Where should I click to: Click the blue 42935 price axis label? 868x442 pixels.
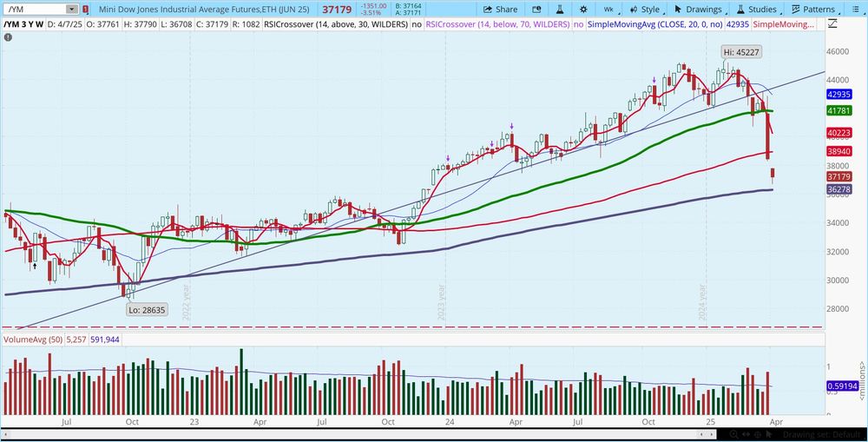coord(838,94)
